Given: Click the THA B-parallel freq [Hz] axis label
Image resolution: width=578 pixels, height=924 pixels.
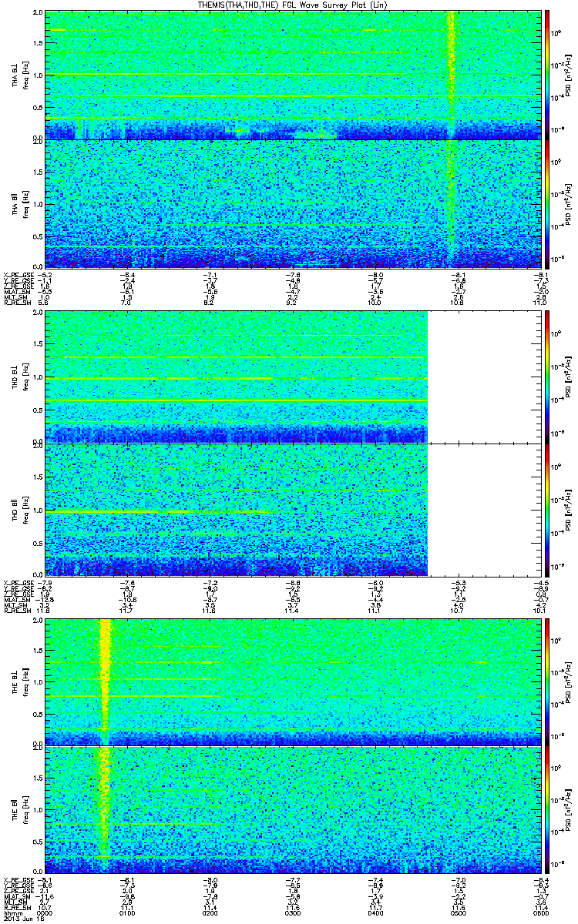Looking at the screenshot, I should coord(25,203).
